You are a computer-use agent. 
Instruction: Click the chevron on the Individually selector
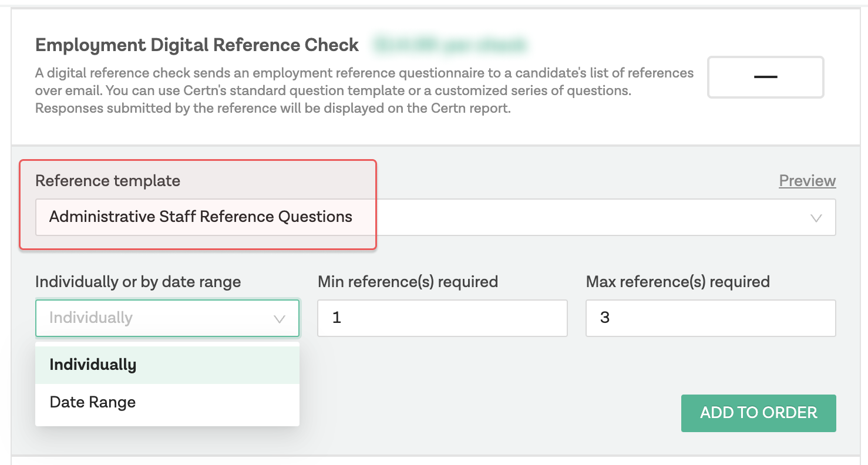click(279, 318)
